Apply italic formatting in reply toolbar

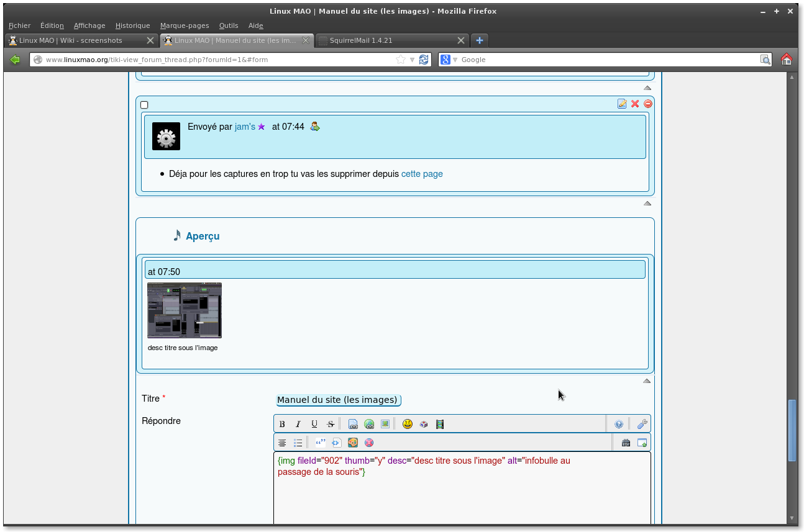pos(298,424)
